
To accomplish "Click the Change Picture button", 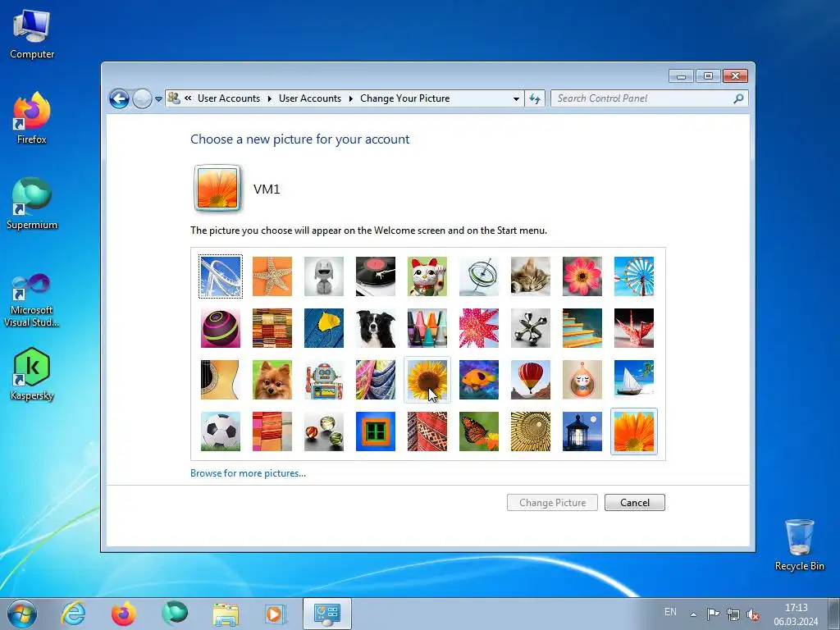I will pyautogui.click(x=552, y=503).
